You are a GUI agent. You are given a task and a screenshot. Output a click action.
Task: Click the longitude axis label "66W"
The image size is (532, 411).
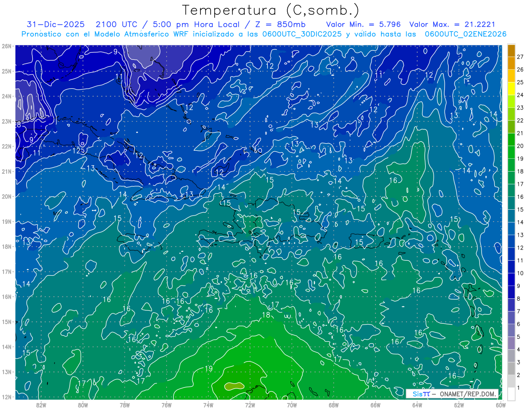pyautogui.click(x=375, y=404)
